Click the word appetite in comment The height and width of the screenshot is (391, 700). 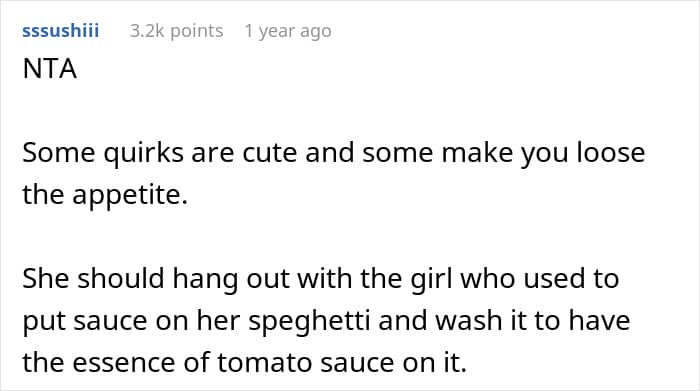coord(130,195)
